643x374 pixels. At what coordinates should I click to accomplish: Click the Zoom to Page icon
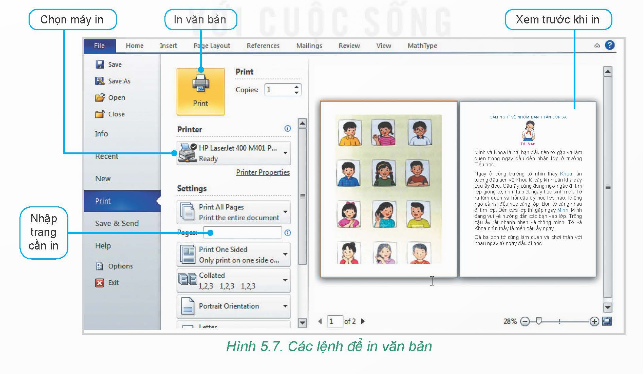(x=607, y=322)
